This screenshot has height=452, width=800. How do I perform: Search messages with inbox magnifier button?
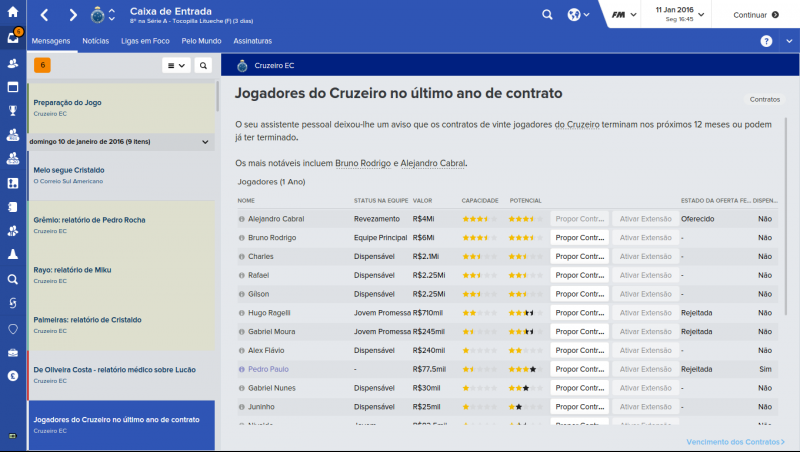tap(203, 65)
